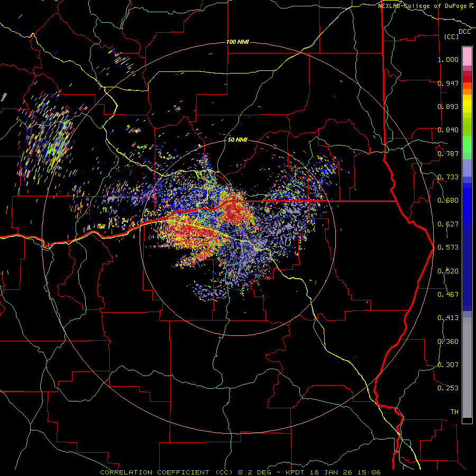This screenshot has height=476, width=476.
Task: Click the 0.520 scale value
Action: (448, 271)
